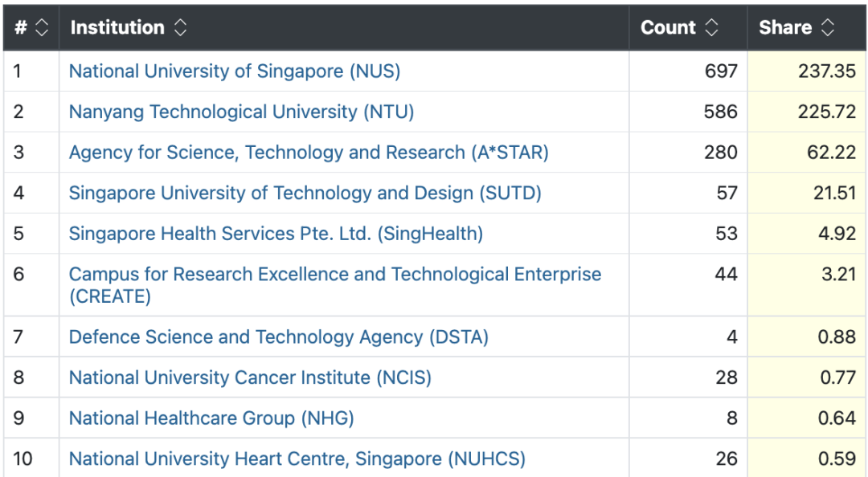
Task: Open National University Cancer Institute (NCIS)
Action: (x=250, y=377)
